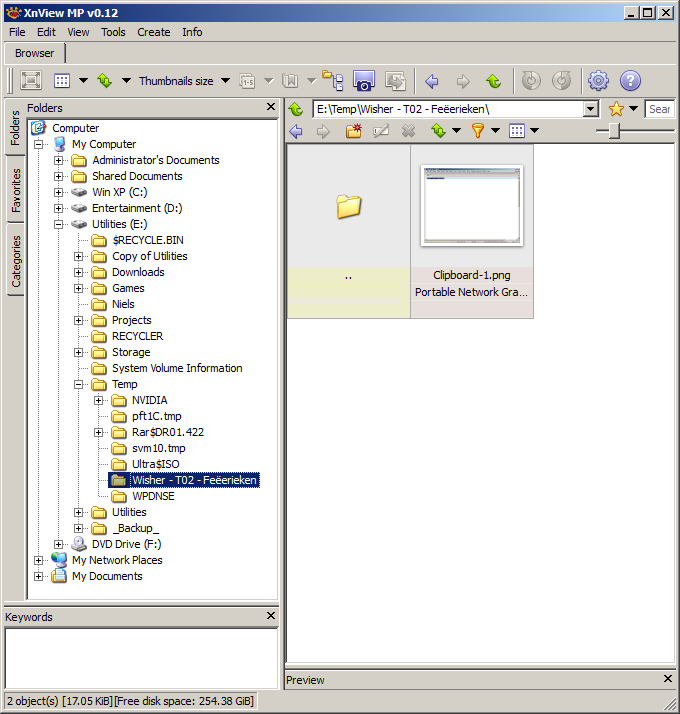Open the filter funnel dropdown arrow
The image size is (680, 714).
point(496,131)
